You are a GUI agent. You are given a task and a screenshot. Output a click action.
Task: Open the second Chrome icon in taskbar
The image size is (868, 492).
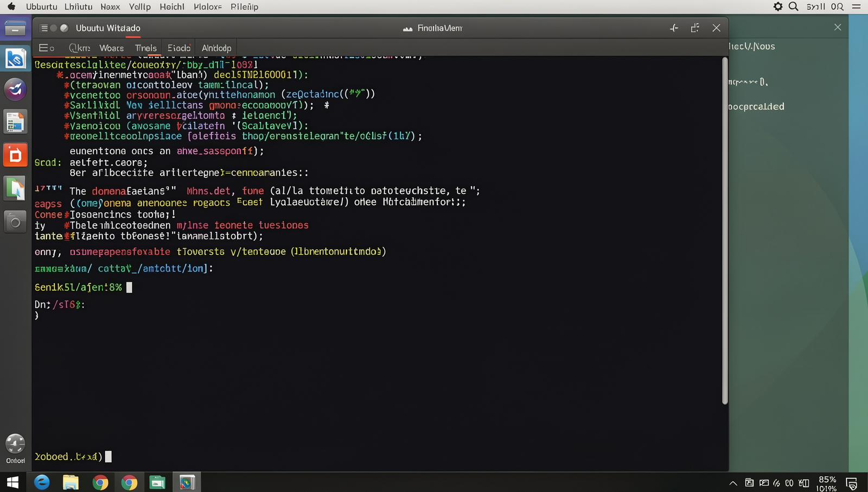[129, 482]
